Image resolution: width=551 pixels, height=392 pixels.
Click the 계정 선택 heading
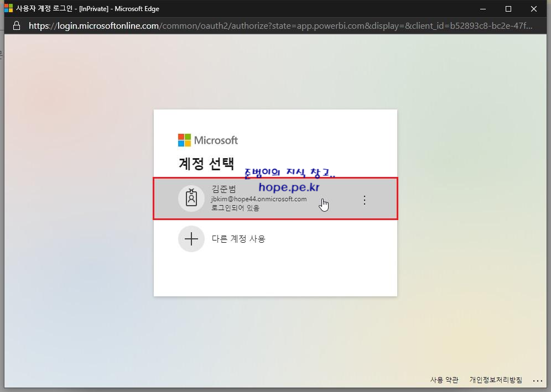tap(206, 163)
